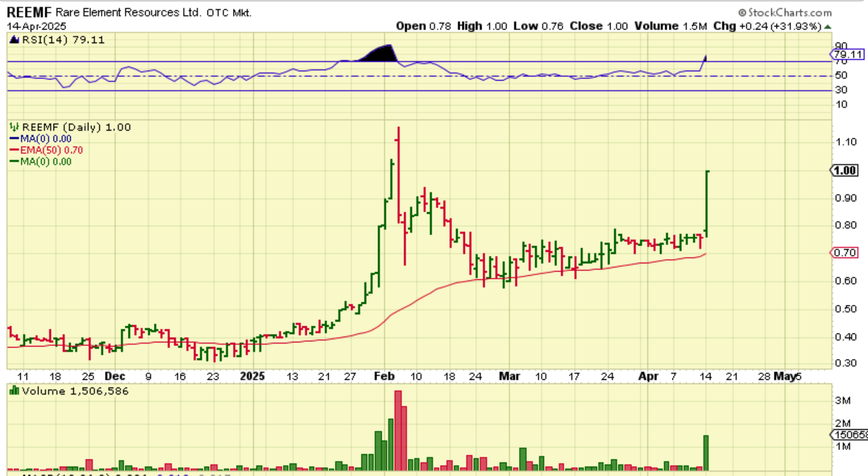Screen dimensions: 868x476
Task: Click the 1M volume axis label
Action: point(843,446)
